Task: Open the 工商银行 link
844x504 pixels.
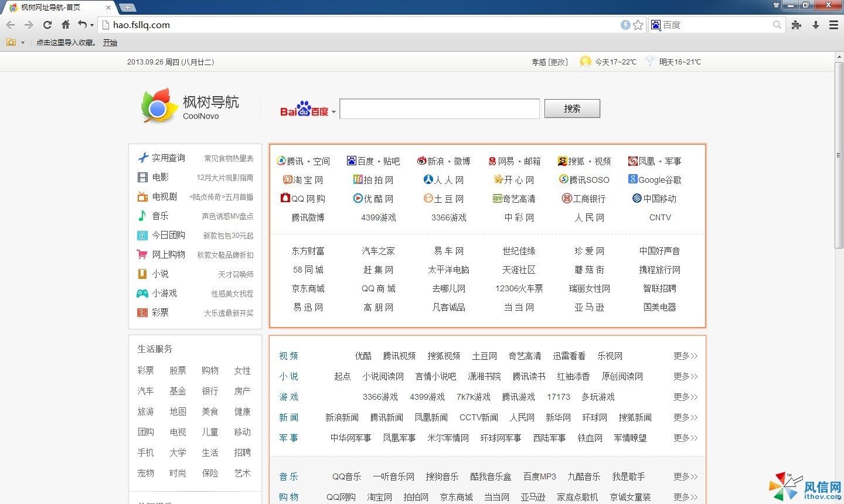Action: 584,199
